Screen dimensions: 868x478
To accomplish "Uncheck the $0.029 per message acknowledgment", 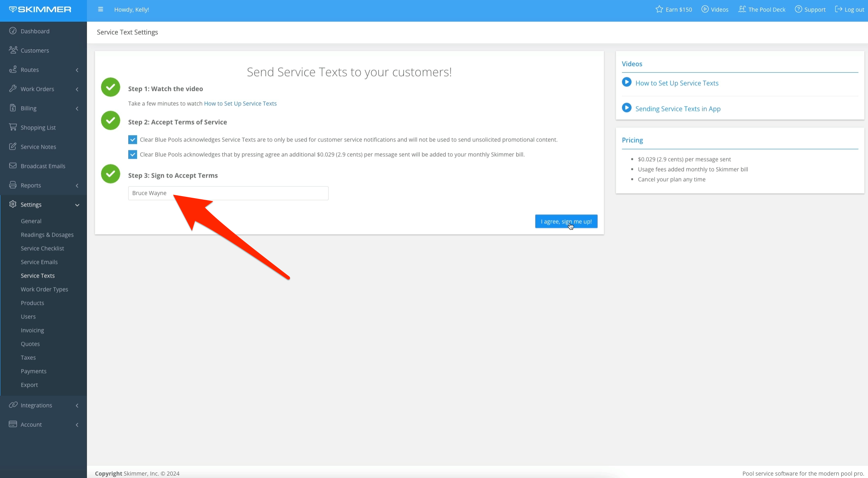I will pyautogui.click(x=132, y=154).
